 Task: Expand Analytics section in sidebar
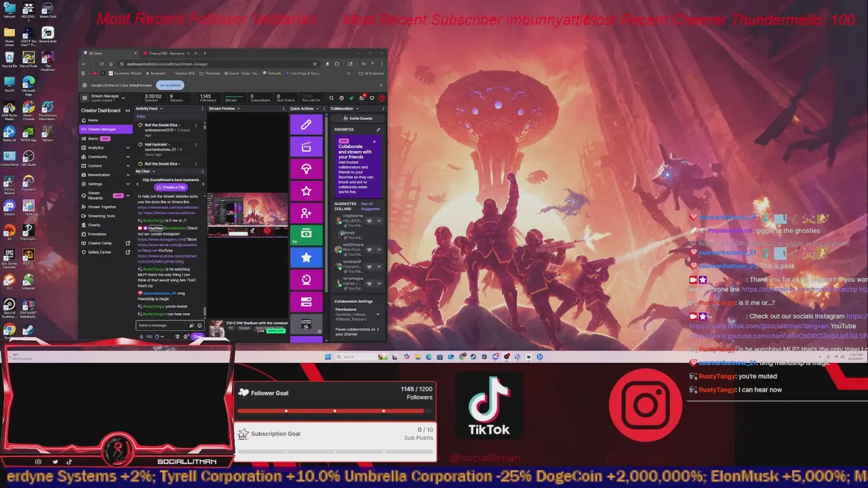point(128,148)
